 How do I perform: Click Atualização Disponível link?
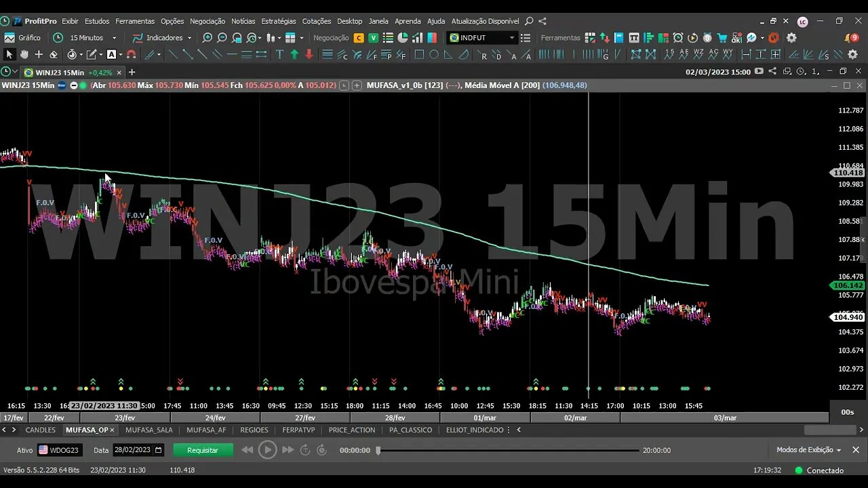tap(486, 21)
